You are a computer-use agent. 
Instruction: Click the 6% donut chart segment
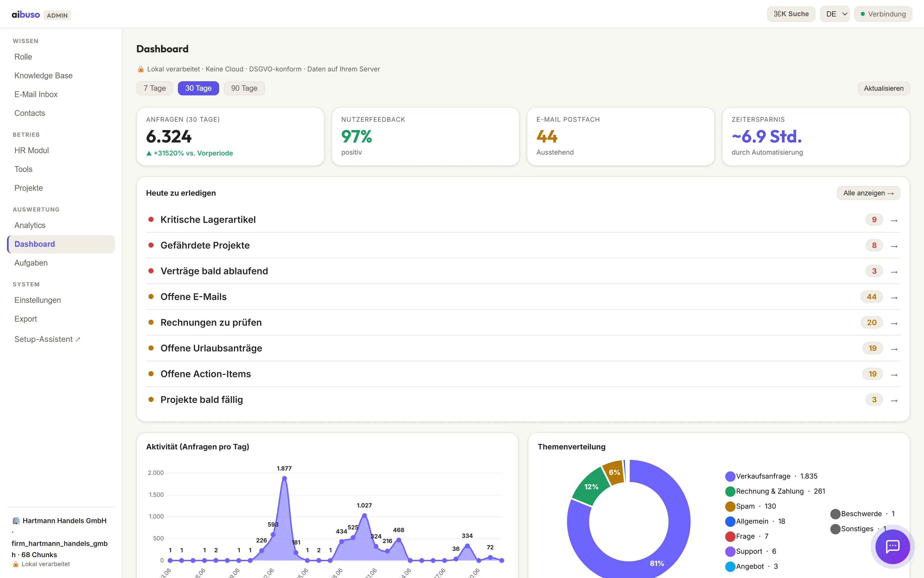pos(614,473)
